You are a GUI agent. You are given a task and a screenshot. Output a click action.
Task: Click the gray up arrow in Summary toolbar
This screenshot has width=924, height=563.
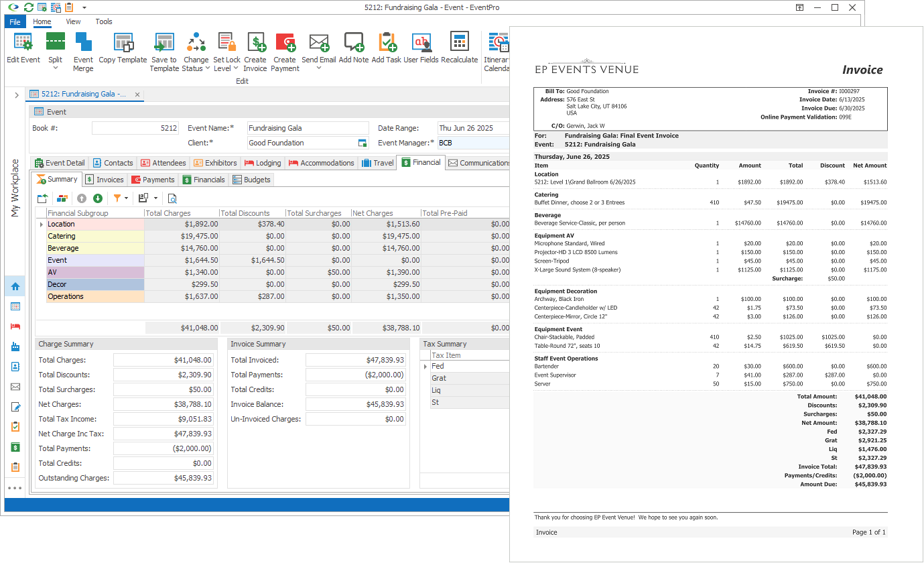pos(82,198)
